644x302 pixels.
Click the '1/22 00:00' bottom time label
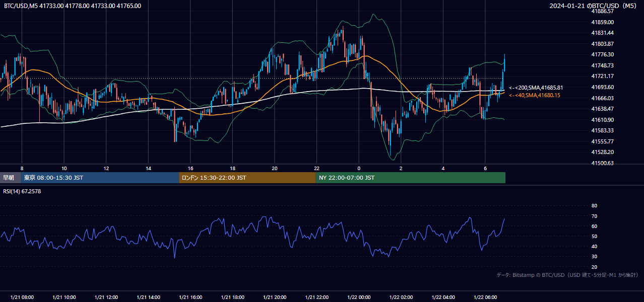tap(359, 297)
